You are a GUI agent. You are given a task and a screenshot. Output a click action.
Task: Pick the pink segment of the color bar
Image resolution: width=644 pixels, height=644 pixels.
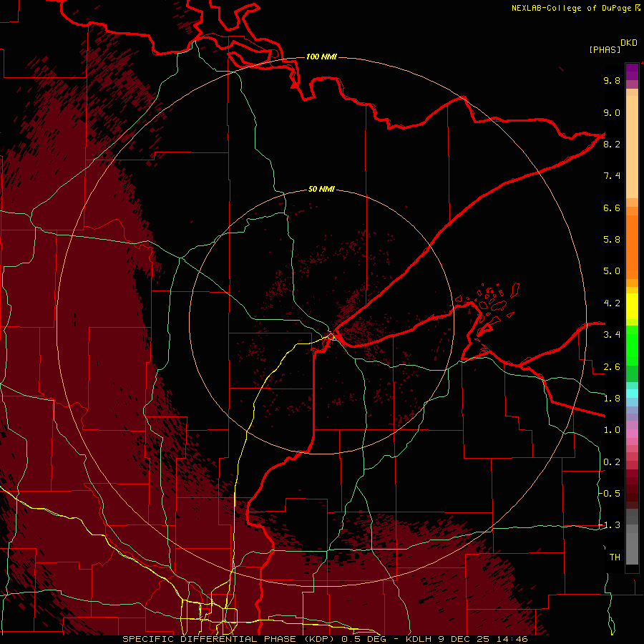pos(632,434)
